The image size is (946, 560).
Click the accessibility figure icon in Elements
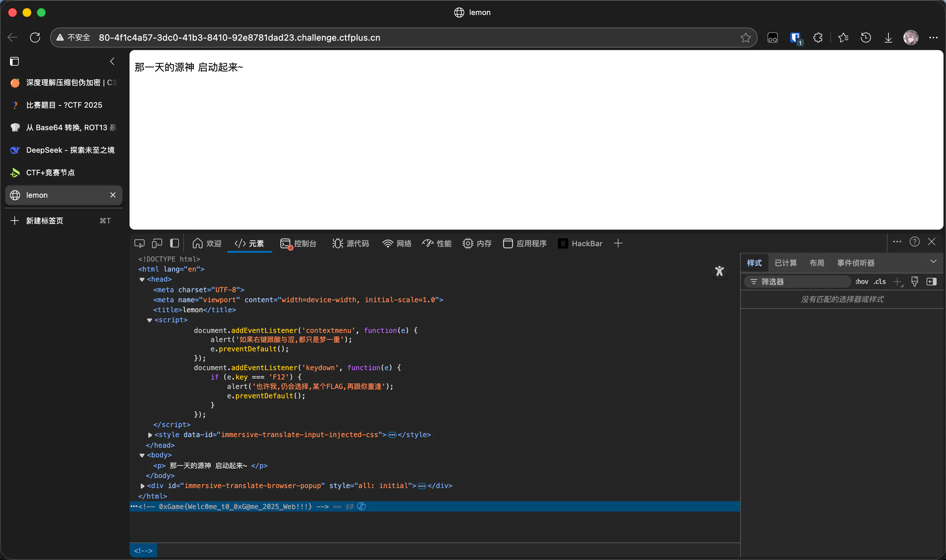[x=719, y=271]
